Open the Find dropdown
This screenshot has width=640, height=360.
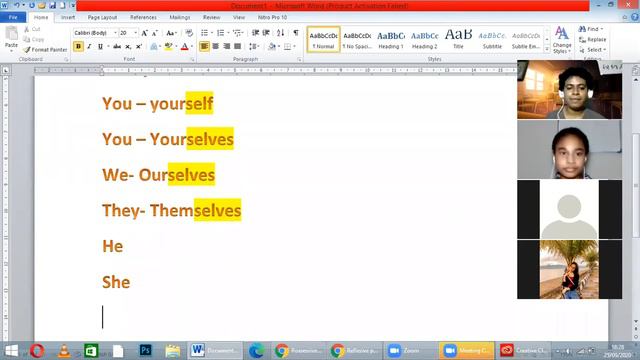[602, 29]
